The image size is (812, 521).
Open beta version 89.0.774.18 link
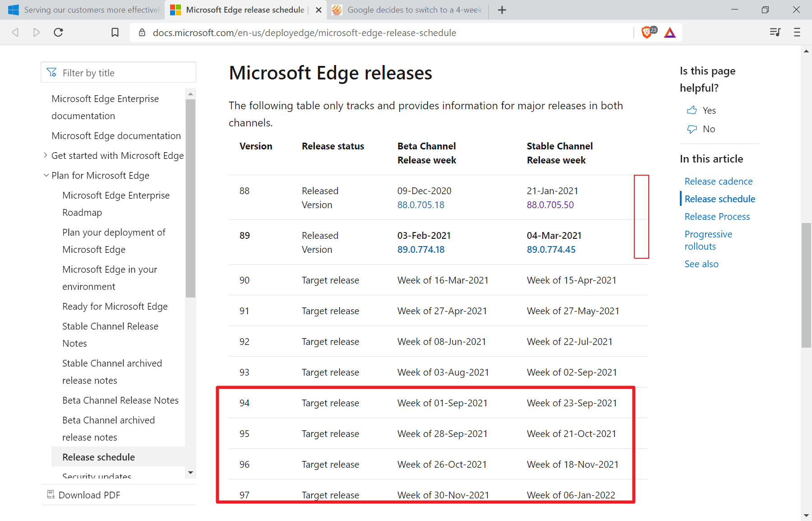click(420, 250)
